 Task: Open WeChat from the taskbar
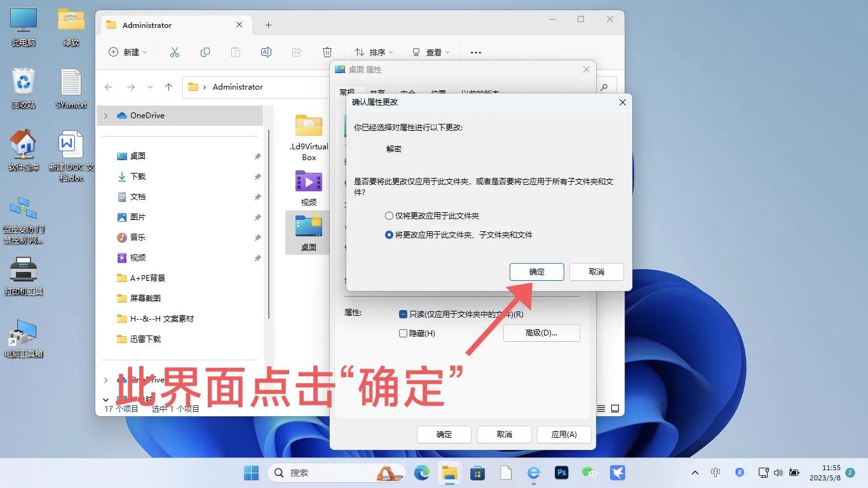pyautogui.click(x=589, y=473)
